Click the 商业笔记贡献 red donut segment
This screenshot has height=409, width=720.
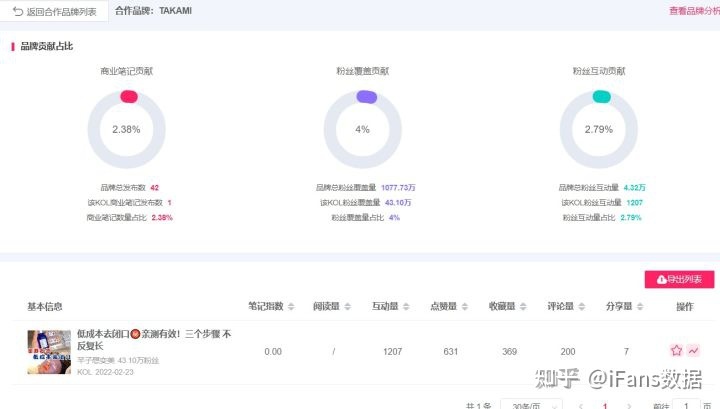coord(128,96)
